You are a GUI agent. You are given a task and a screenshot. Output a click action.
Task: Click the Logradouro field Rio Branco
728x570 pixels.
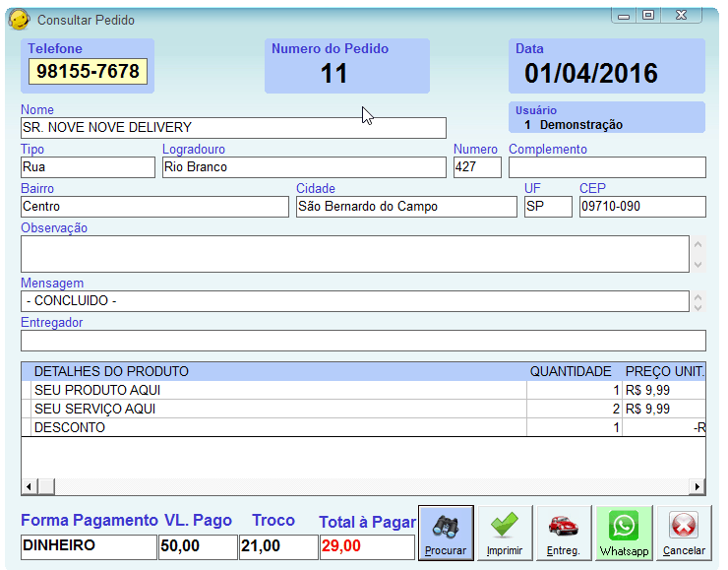pyautogui.click(x=304, y=167)
